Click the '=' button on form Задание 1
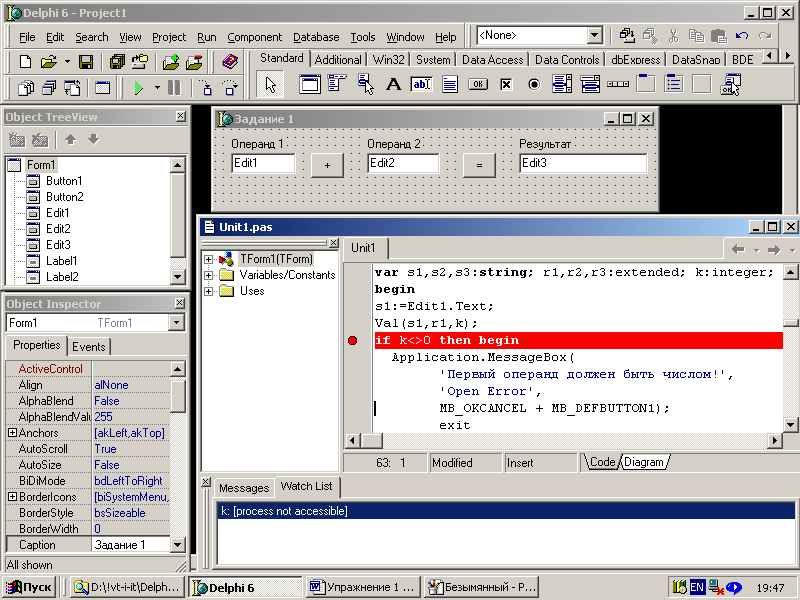 [x=479, y=165]
